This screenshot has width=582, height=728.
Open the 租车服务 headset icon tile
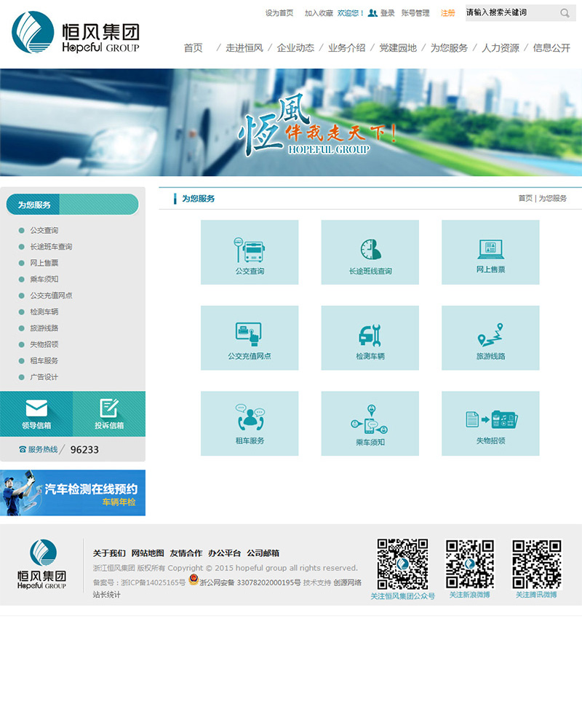(250, 423)
